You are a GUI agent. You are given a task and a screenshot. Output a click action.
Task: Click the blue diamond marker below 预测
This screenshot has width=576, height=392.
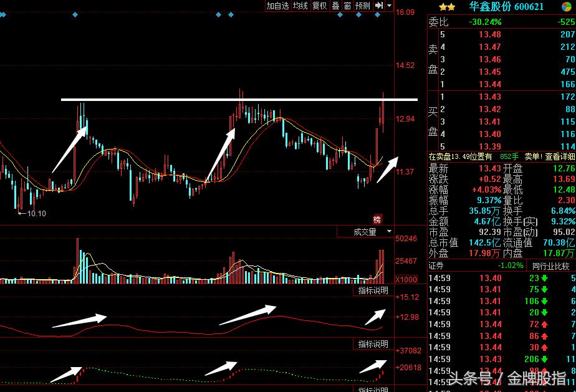[x=358, y=15]
